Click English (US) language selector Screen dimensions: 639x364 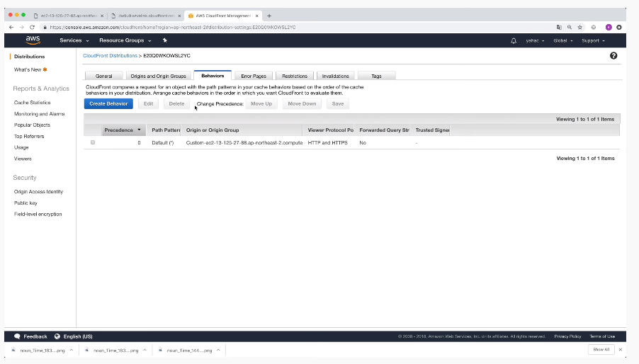coord(78,336)
